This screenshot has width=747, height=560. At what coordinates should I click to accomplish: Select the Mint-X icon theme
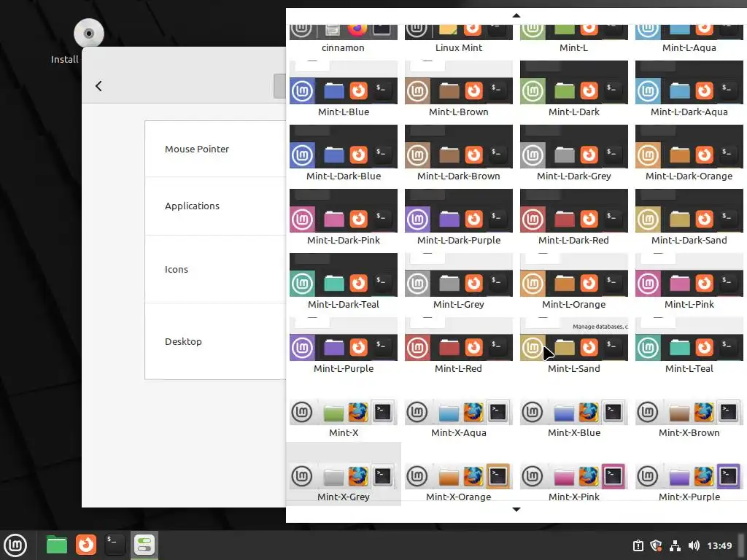tap(343, 418)
